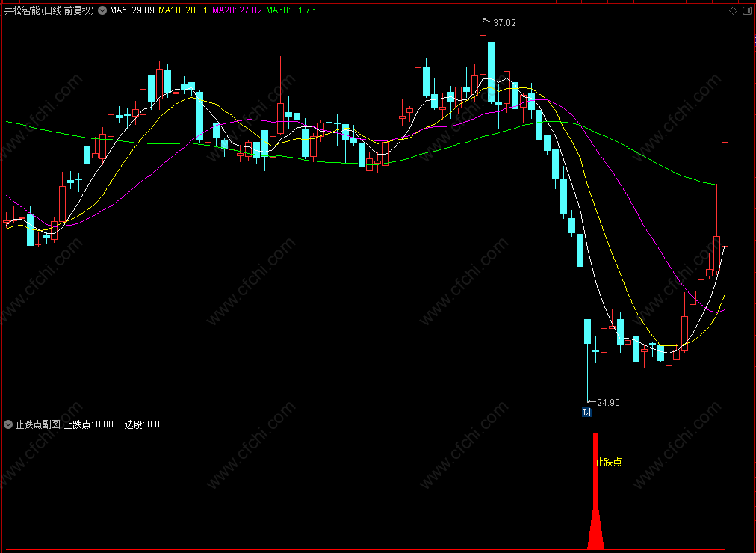Click the 井松智能(日线.前复权) chart title
Image resolution: width=756 pixels, height=553 pixels.
pyautogui.click(x=49, y=10)
